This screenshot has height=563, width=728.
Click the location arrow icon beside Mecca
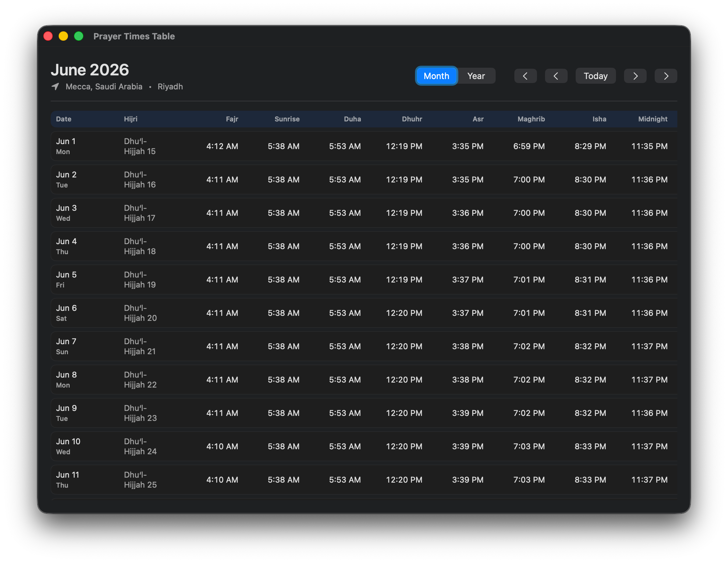point(55,86)
